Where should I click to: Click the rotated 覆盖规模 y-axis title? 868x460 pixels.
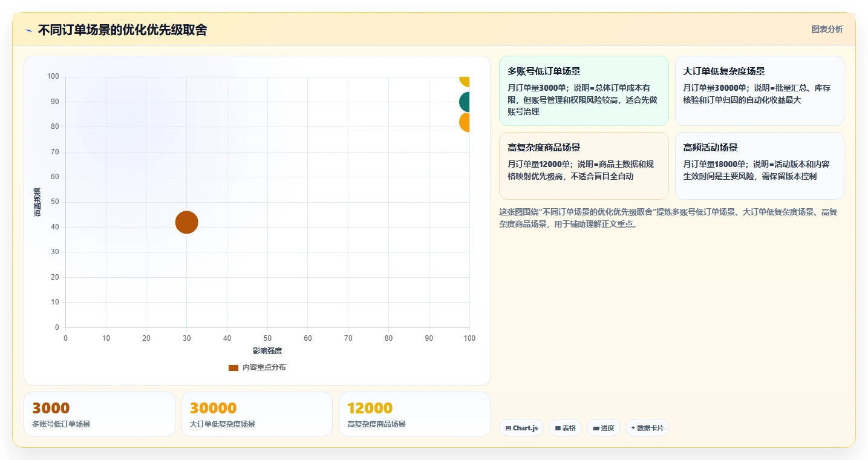38,202
